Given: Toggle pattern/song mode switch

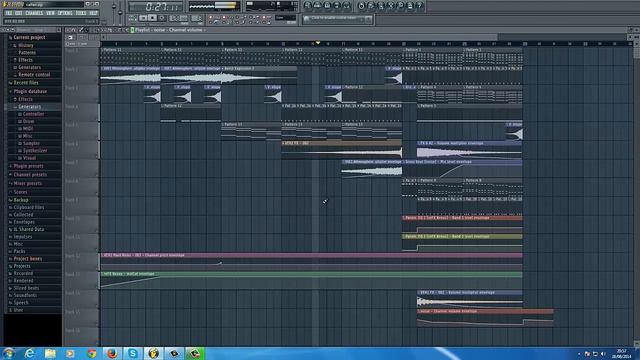Looking at the screenshot, I should [x=132, y=18].
